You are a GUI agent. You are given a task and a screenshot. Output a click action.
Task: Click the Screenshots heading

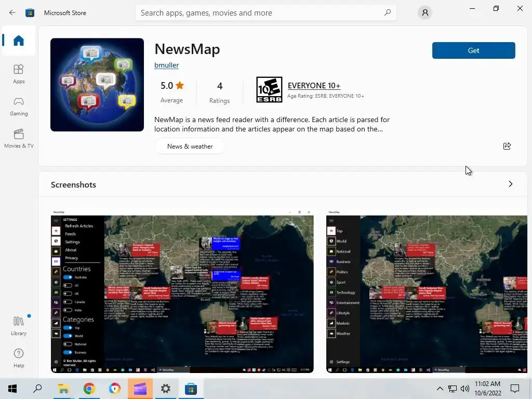73,185
